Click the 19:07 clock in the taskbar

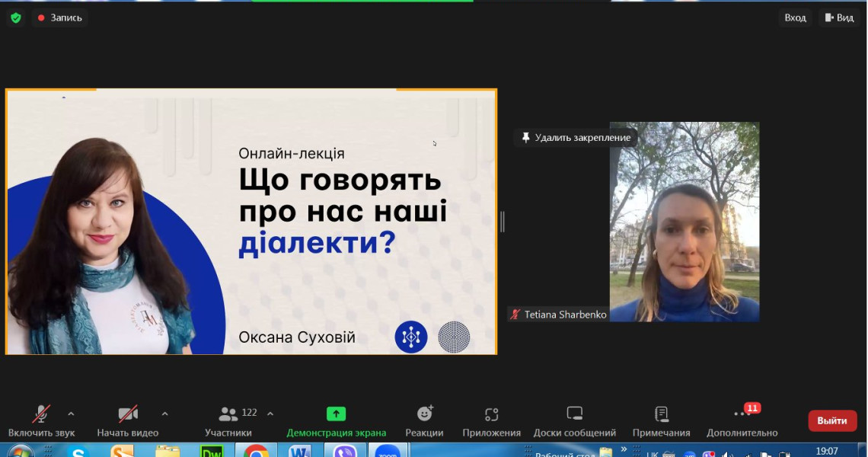pos(826,452)
